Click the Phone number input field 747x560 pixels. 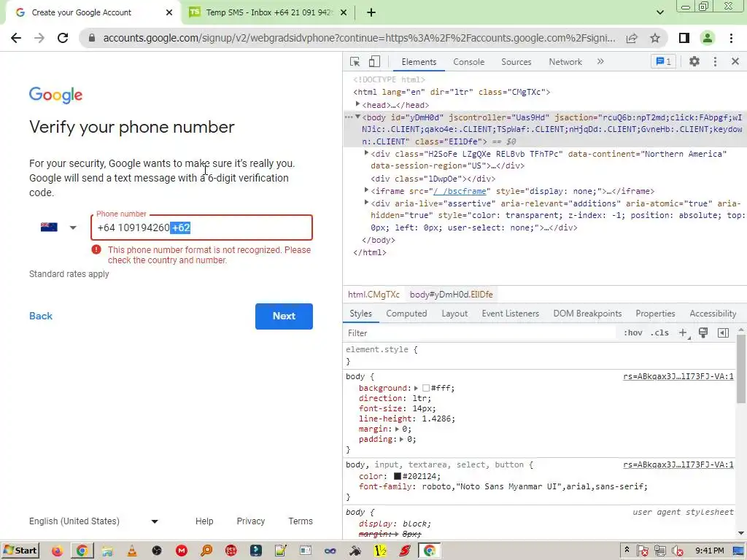[201, 227]
